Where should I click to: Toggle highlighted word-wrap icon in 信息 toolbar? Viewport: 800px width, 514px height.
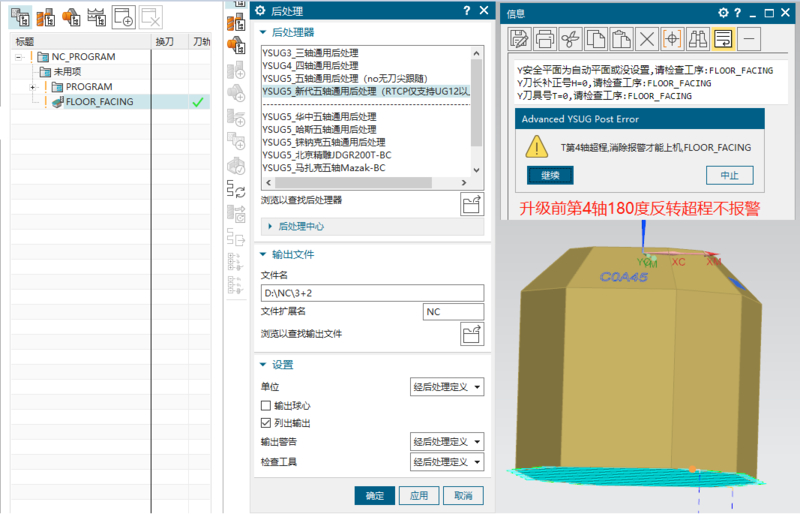pos(723,39)
